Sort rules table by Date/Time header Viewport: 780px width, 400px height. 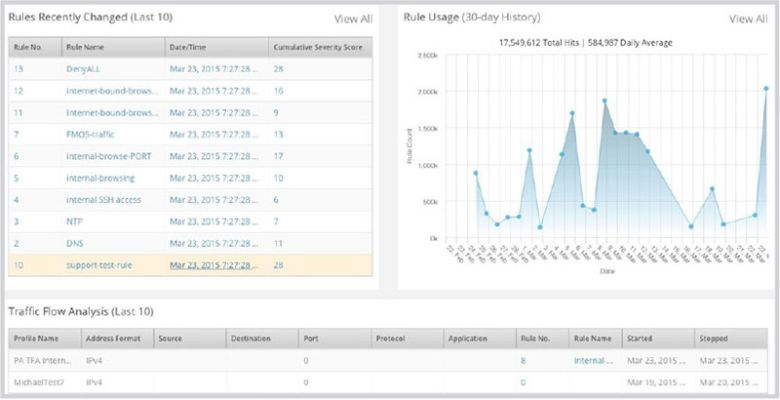pyautogui.click(x=190, y=47)
